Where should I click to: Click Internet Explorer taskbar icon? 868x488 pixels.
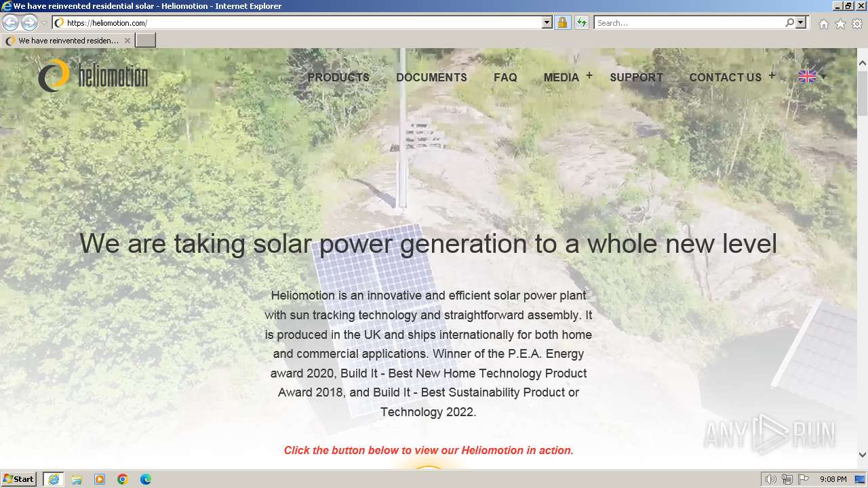pyautogui.click(x=53, y=479)
